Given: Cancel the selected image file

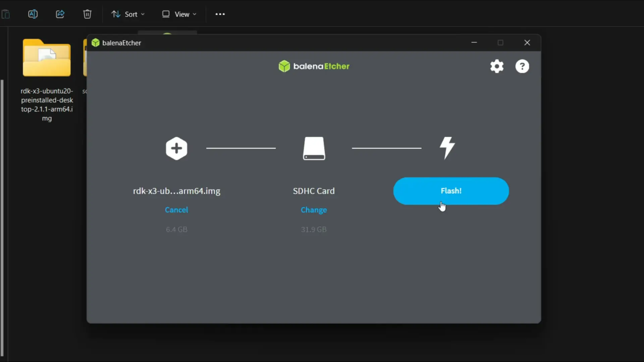Looking at the screenshot, I should 176,210.
